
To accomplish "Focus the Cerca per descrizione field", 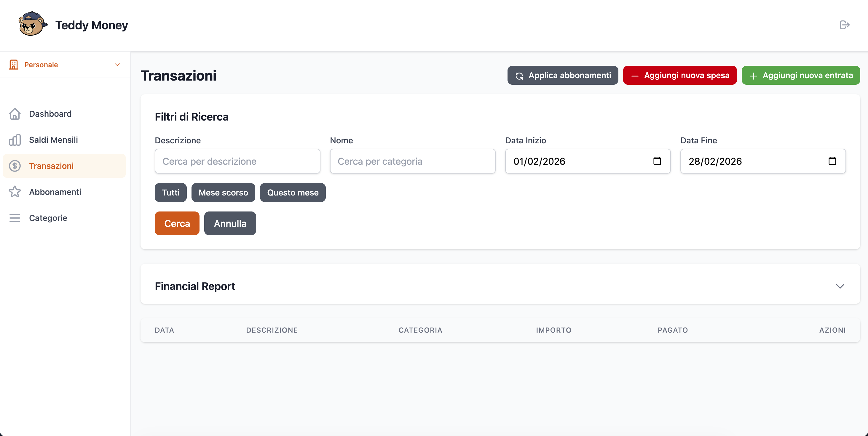I will coord(237,161).
